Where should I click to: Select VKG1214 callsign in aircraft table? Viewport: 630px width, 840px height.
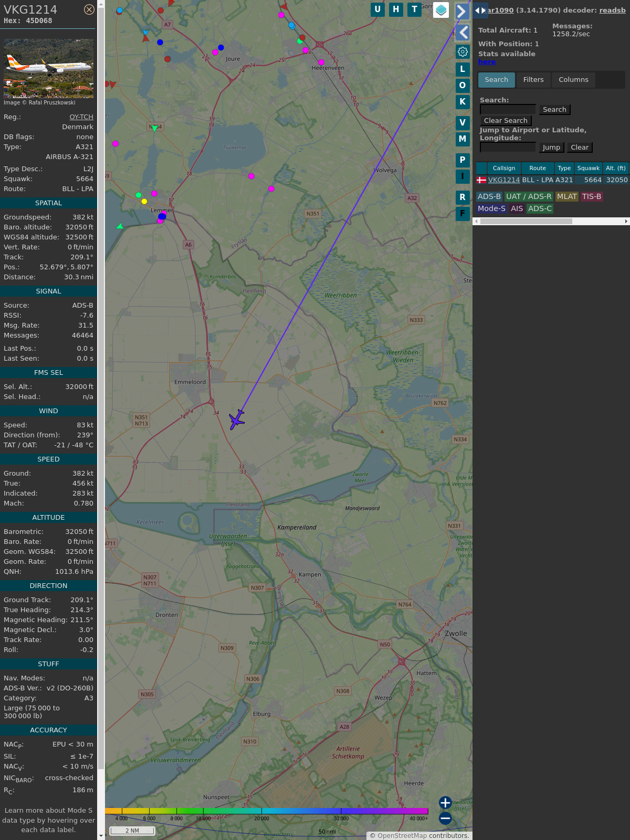pyautogui.click(x=504, y=180)
